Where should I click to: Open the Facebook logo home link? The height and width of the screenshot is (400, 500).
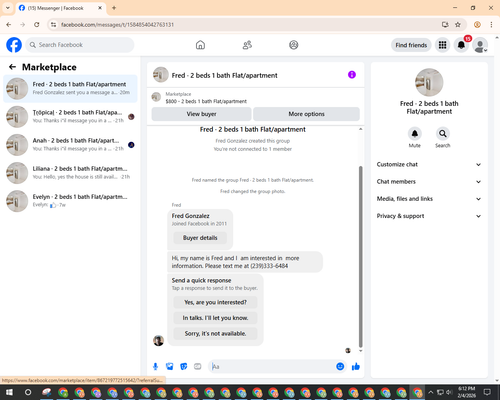pos(14,45)
